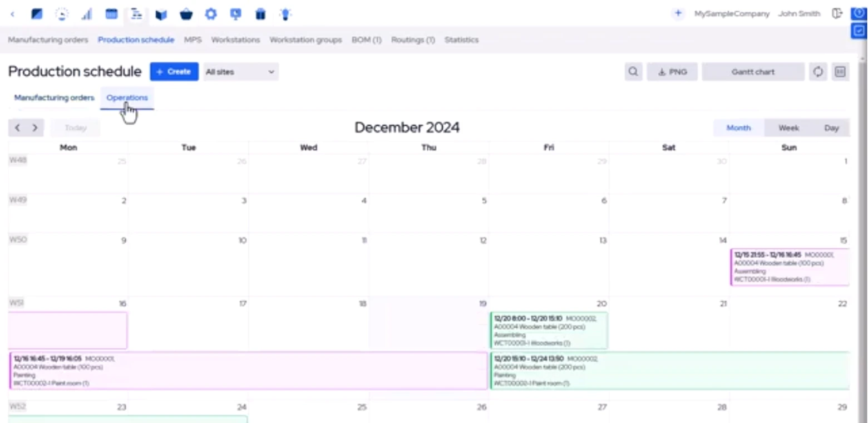Click the column settings icon beside refresh
The image size is (868, 423).
pyautogui.click(x=841, y=72)
